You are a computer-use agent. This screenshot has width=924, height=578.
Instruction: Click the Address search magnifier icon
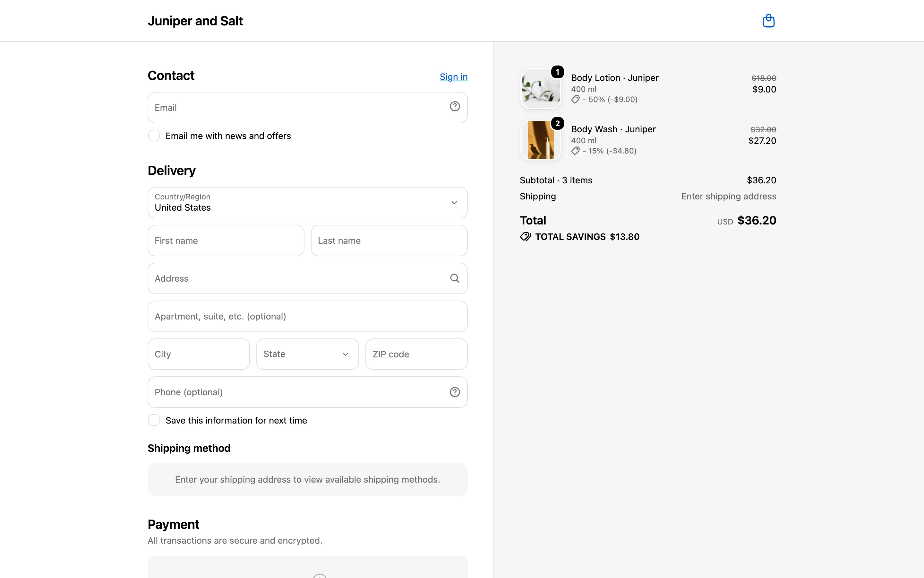[x=454, y=278]
